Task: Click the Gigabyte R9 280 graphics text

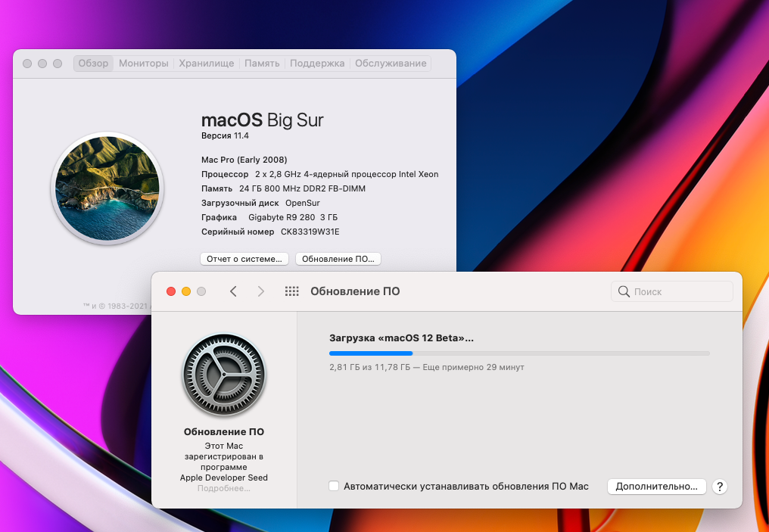Action: click(293, 217)
